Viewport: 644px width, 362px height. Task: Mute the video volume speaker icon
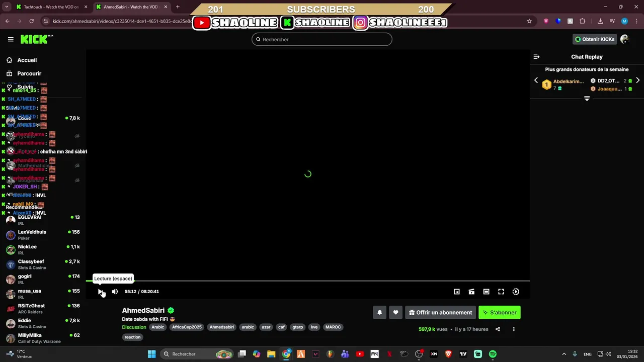[115, 292]
